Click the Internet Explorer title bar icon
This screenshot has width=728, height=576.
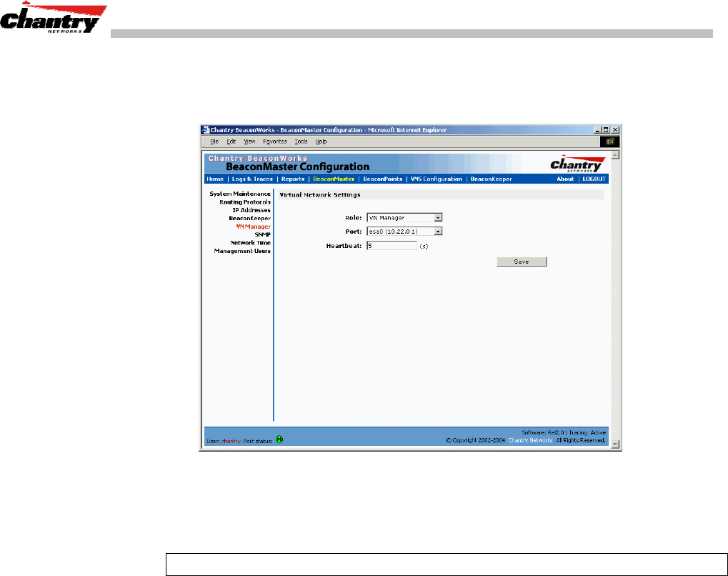coord(206,130)
